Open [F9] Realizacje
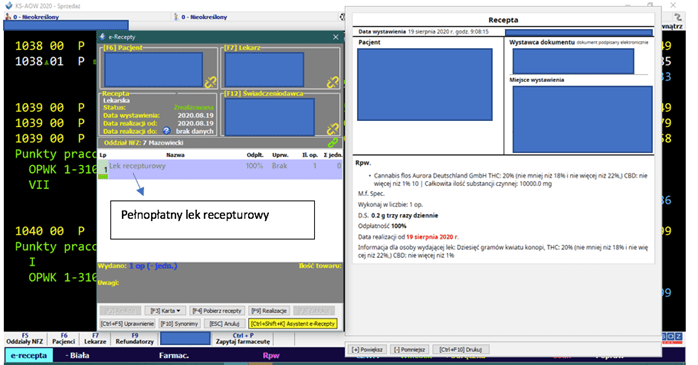Image resolution: width=698 pixels, height=365 pixels. 269,311
